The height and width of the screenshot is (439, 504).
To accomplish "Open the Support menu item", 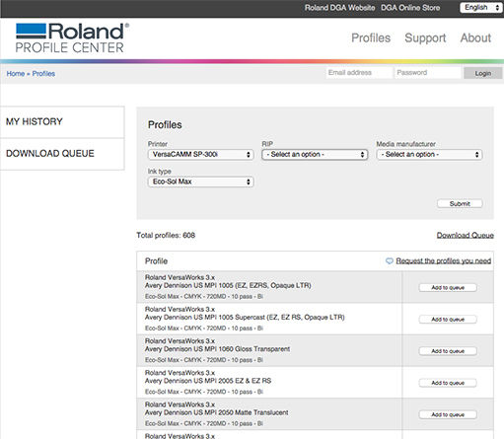I will (x=425, y=37).
